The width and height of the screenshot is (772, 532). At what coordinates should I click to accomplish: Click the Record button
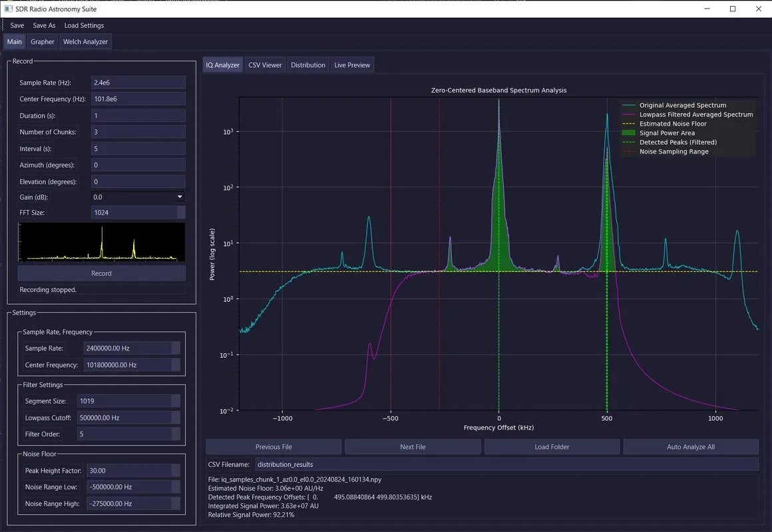pos(101,273)
